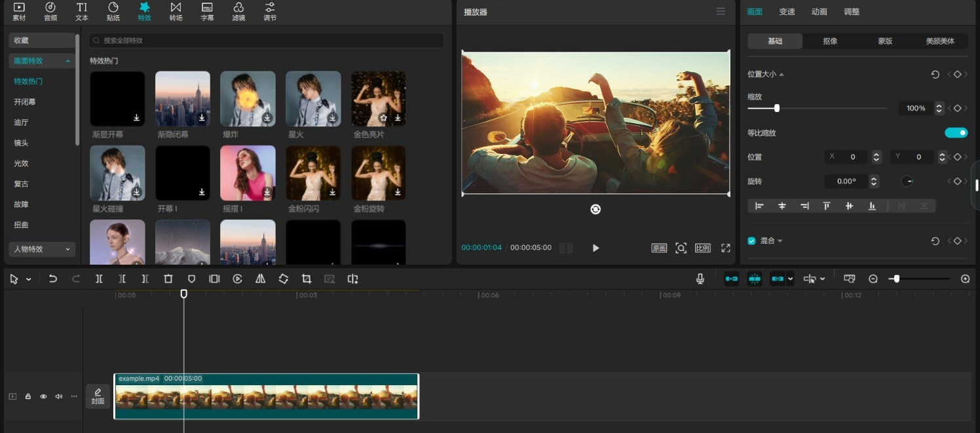Expand the 人物特效 category
This screenshot has height=433, width=980.
coord(42,249)
